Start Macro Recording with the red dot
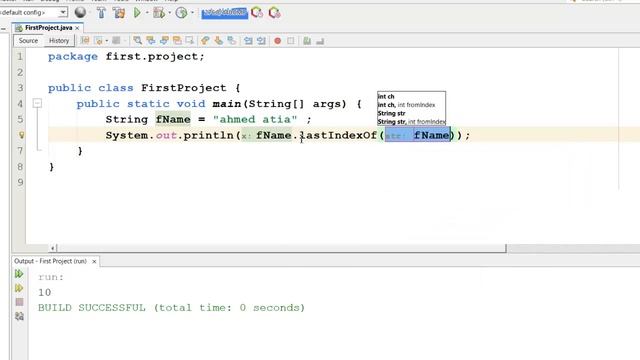Image resolution: width=640 pixels, height=360 pixels. [278, 41]
